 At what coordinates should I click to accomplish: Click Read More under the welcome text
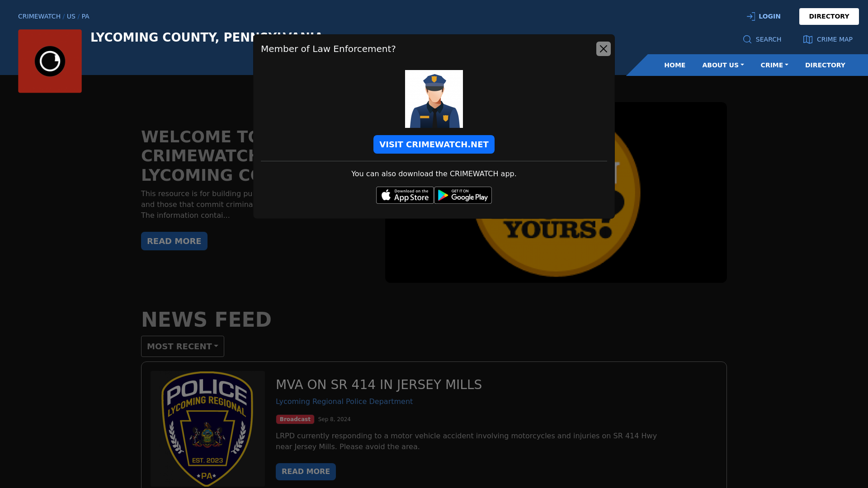click(174, 241)
